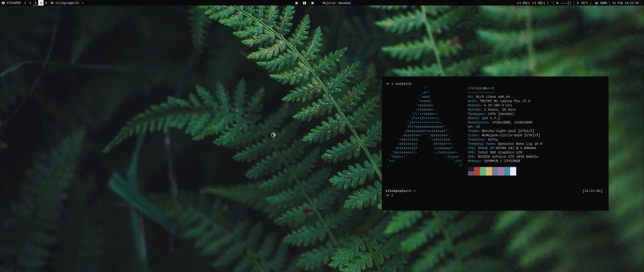The width and height of the screenshot is (644, 272).
Task: Click the cyan color block in neofetch palette
Action: [507, 171]
